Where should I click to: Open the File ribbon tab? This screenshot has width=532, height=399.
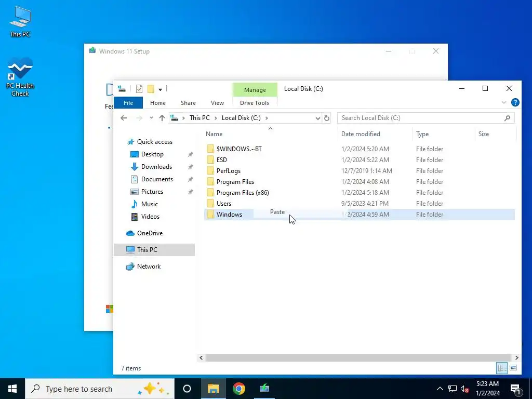[128, 103]
